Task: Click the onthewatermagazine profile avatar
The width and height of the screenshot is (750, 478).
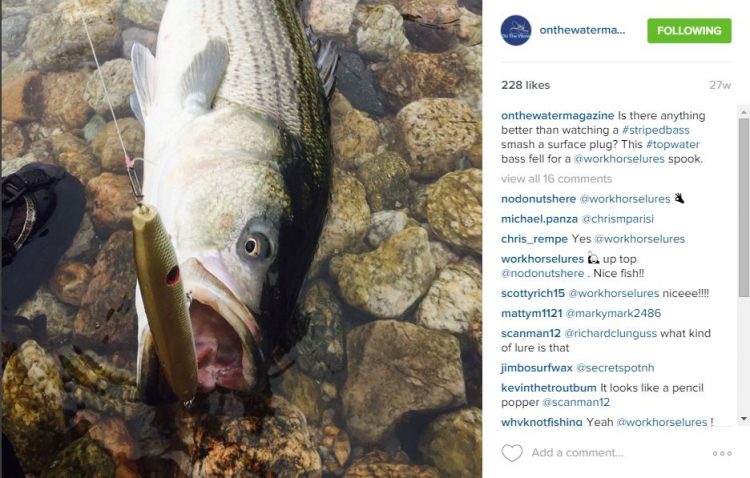Action: click(x=516, y=31)
